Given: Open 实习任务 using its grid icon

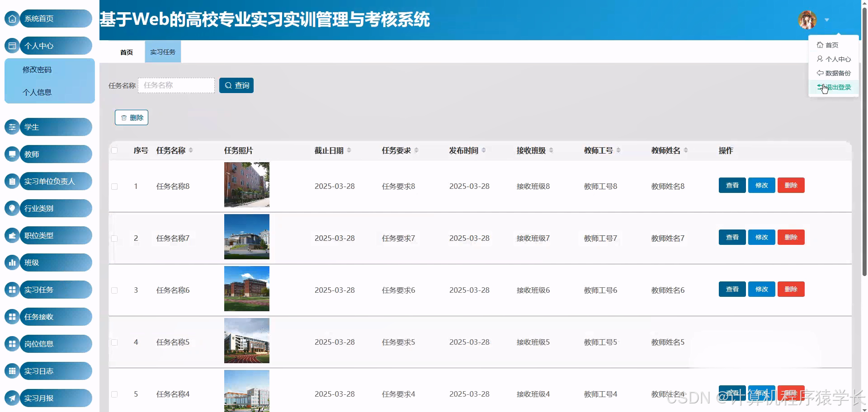Looking at the screenshot, I should coord(12,290).
